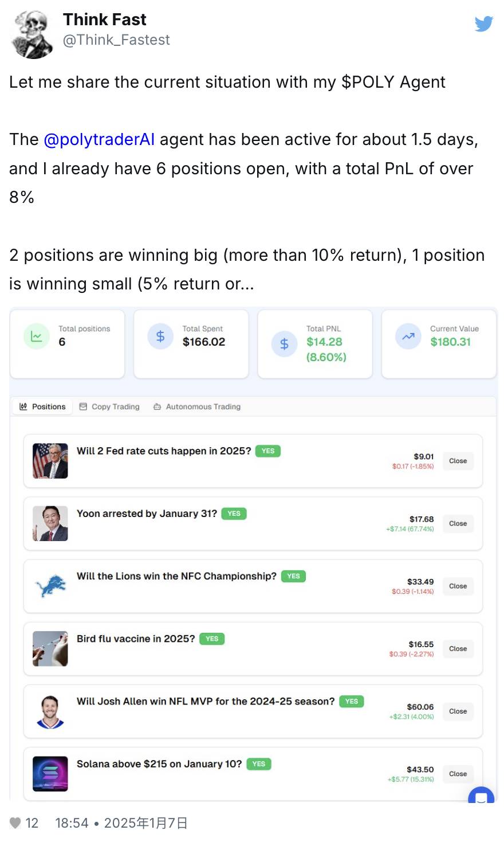Screen dimensions: 504x846
Task: Click the Total PNL dollar icon
Action: click(x=284, y=344)
